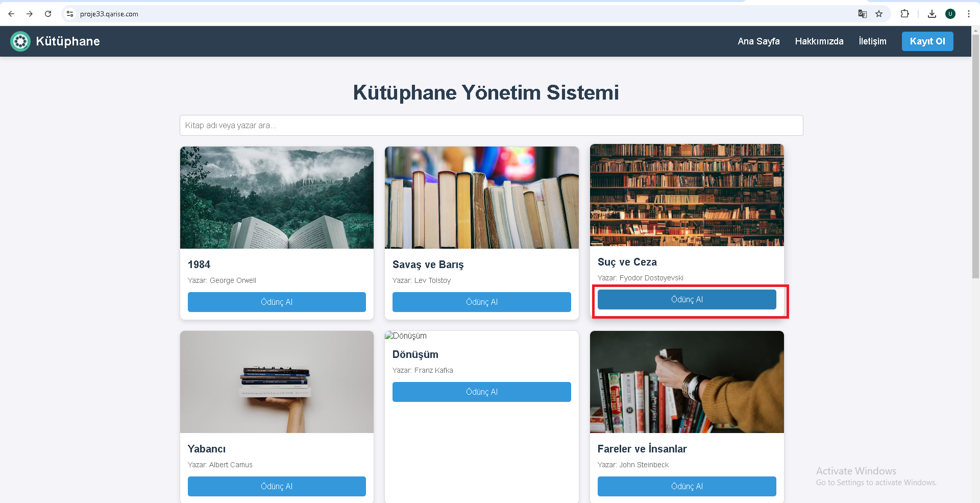
Task: Click the page vertical scrollbar thumb
Action: point(975,156)
